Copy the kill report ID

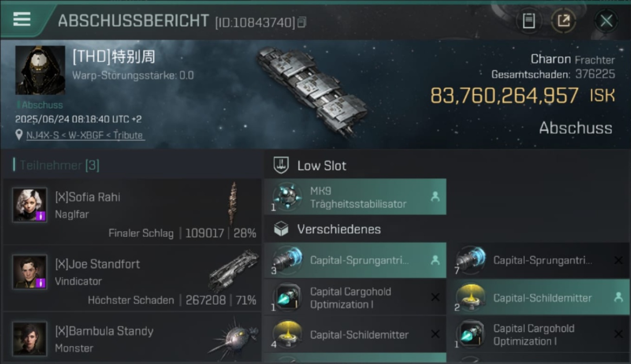click(302, 22)
